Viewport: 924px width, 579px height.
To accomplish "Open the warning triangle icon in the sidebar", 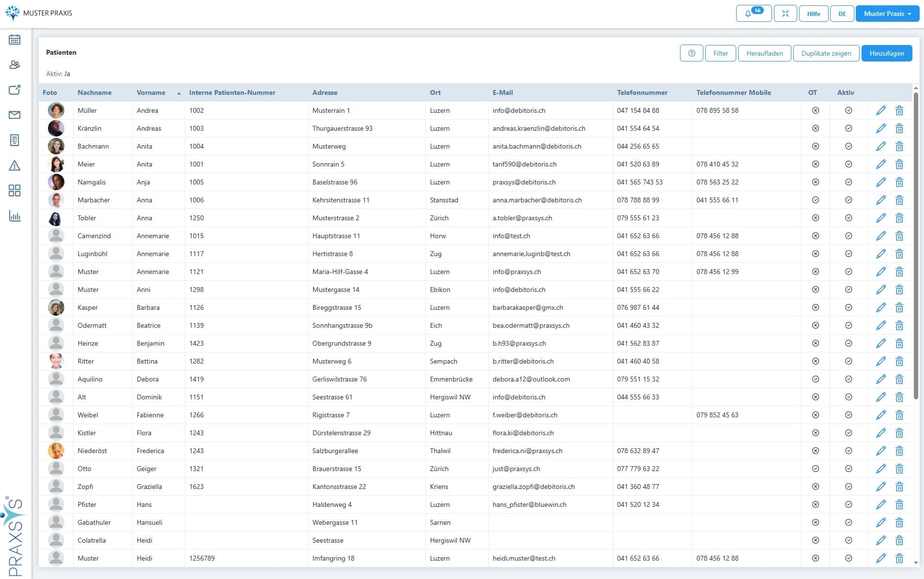I will [x=15, y=166].
